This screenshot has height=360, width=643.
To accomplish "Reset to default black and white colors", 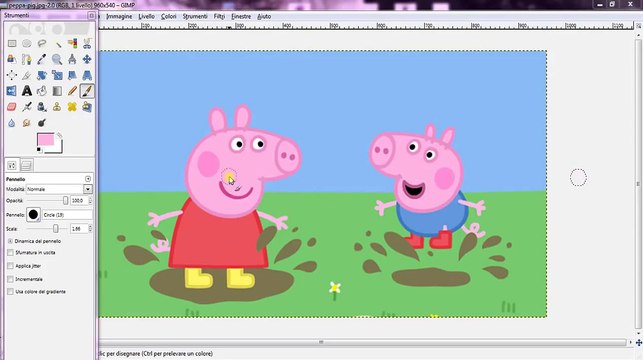I will (x=39, y=150).
